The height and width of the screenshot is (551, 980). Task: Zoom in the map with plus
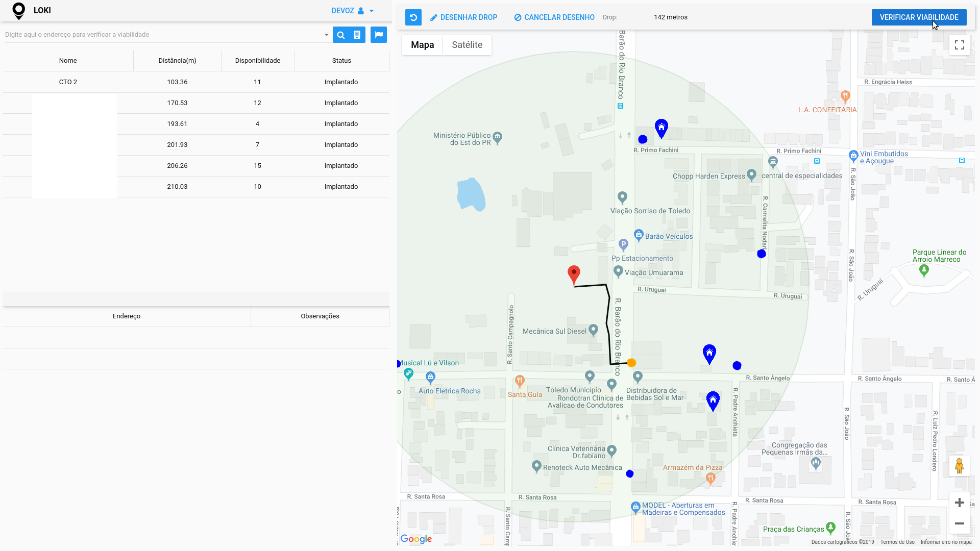click(959, 503)
